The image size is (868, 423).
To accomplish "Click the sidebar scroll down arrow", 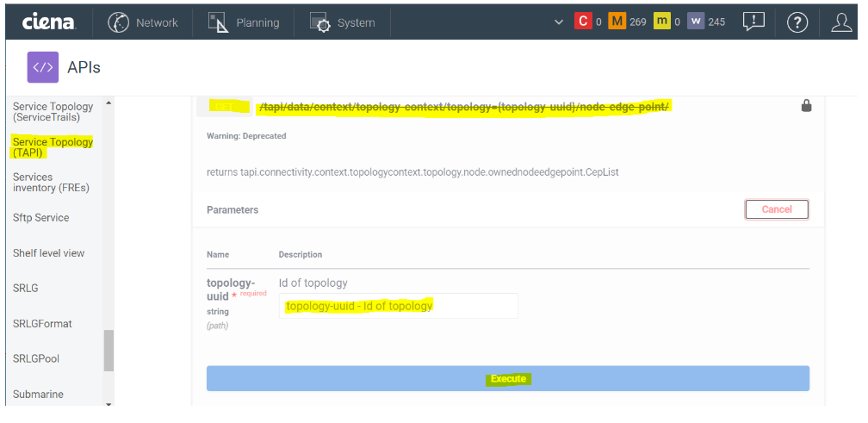I will pos(108,404).
